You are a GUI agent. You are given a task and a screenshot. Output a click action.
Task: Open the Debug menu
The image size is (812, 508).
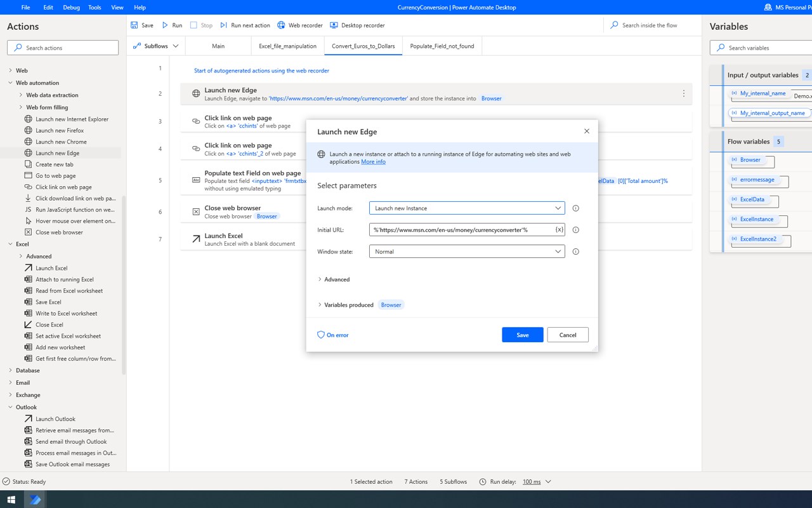pyautogui.click(x=72, y=8)
